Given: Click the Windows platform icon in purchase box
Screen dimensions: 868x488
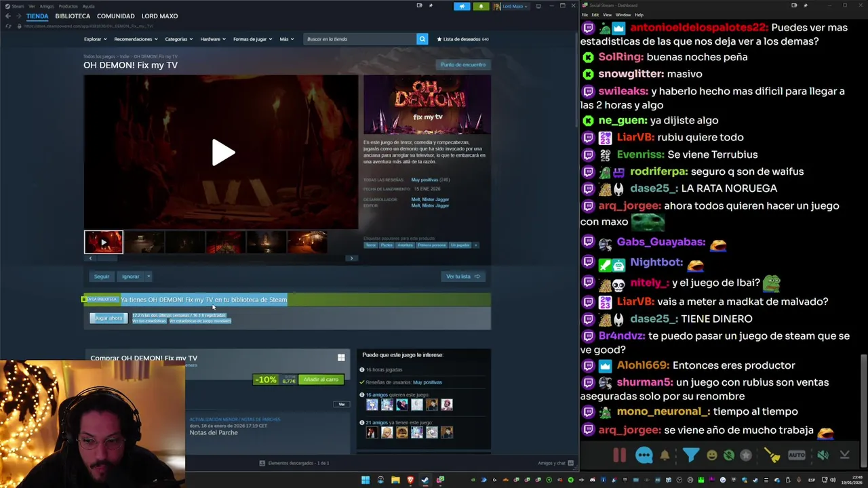Looking at the screenshot, I should tap(341, 358).
